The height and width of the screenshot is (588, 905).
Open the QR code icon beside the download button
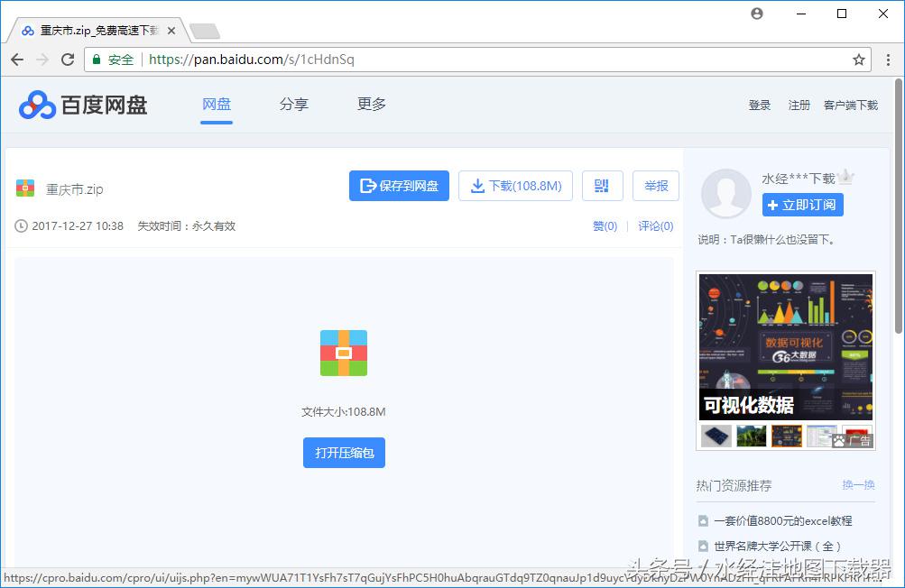click(602, 186)
